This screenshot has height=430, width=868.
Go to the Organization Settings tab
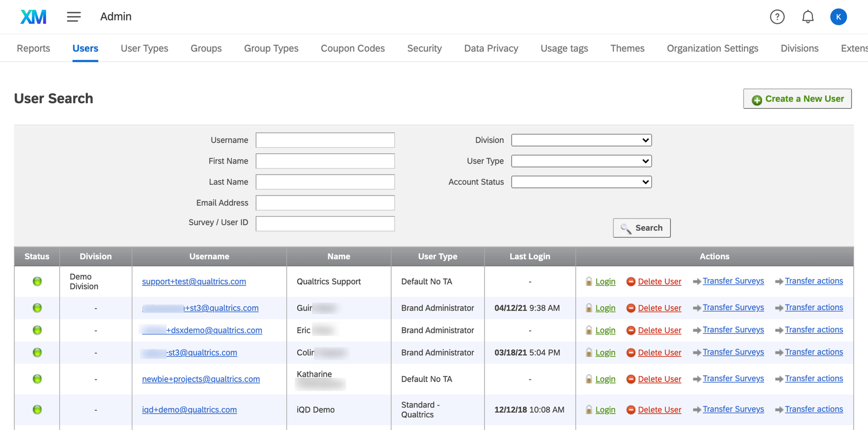[712, 48]
